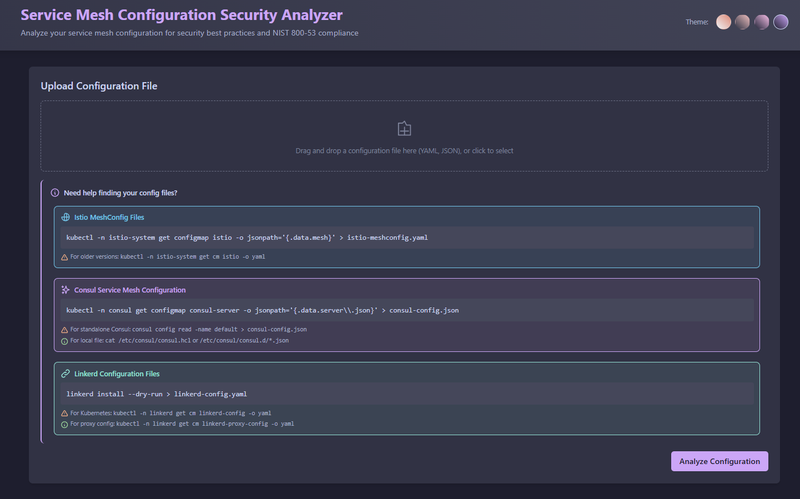Click the warning icon beside For standalone Consul

pos(64,330)
